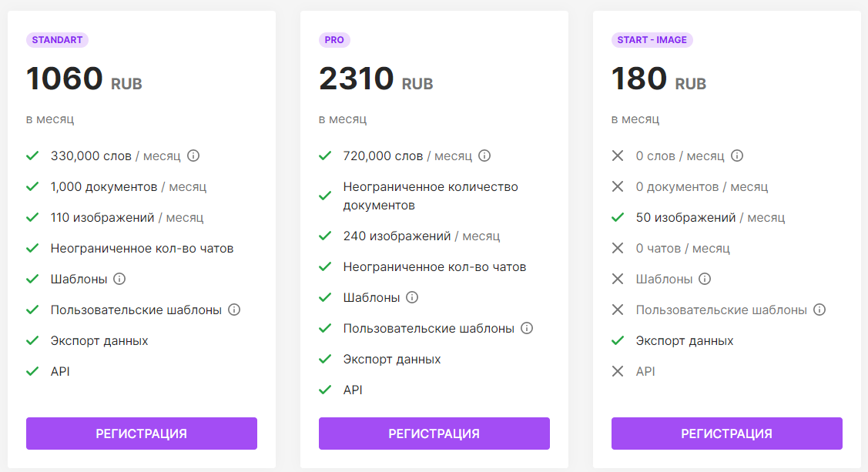Click green checkmark beside 50 изображений
This screenshot has height=472, width=868.
click(617, 217)
